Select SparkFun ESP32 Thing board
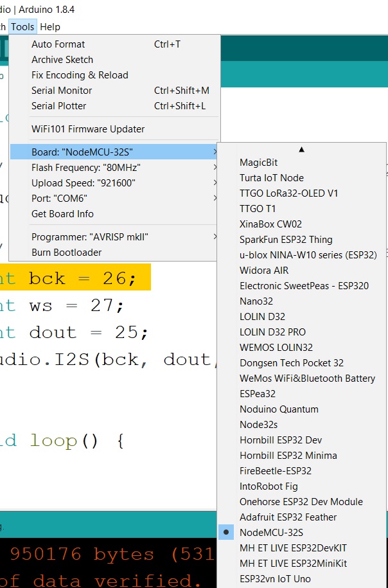Image resolution: width=388 pixels, height=588 pixels. 301,240
